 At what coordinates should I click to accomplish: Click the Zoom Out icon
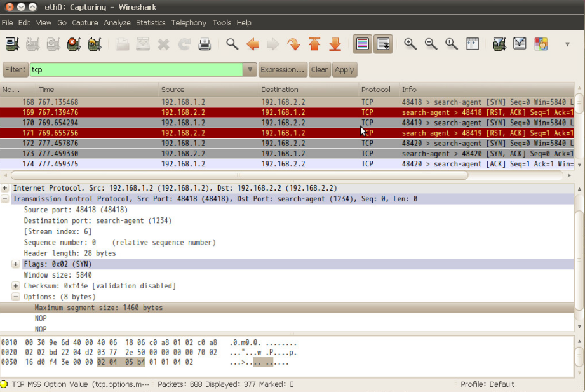click(431, 44)
